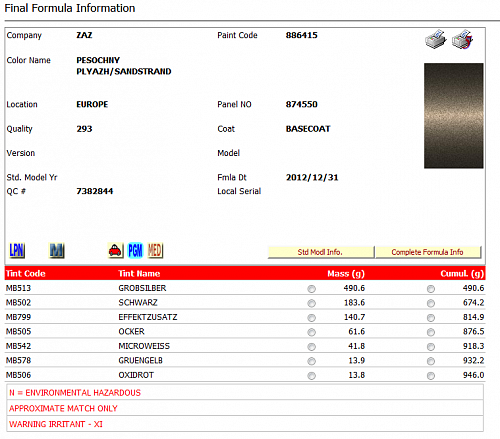The image size is (500, 439).
Task: Open the PGM icon
Action: (135, 251)
